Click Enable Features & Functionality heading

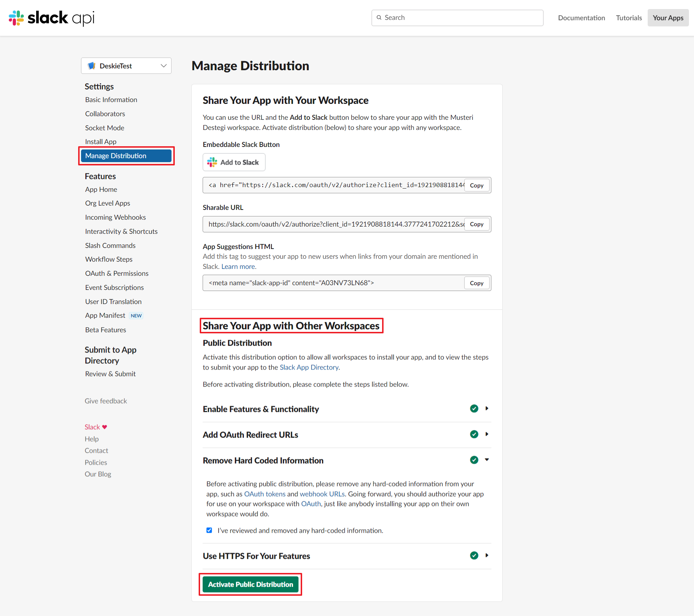[261, 409]
